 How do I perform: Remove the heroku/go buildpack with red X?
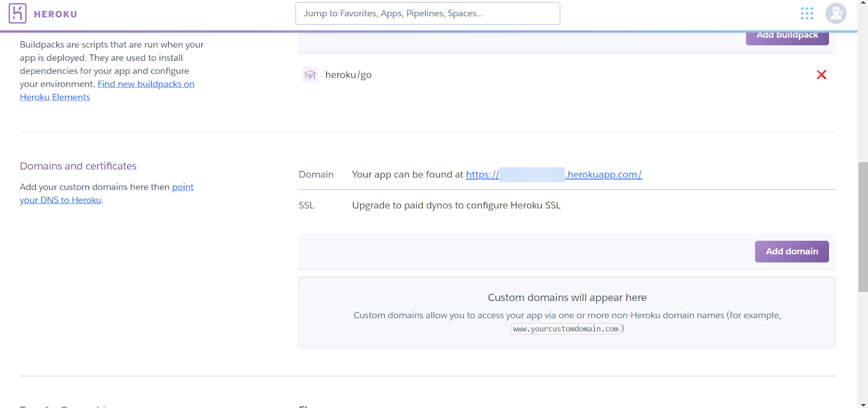click(821, 75)
